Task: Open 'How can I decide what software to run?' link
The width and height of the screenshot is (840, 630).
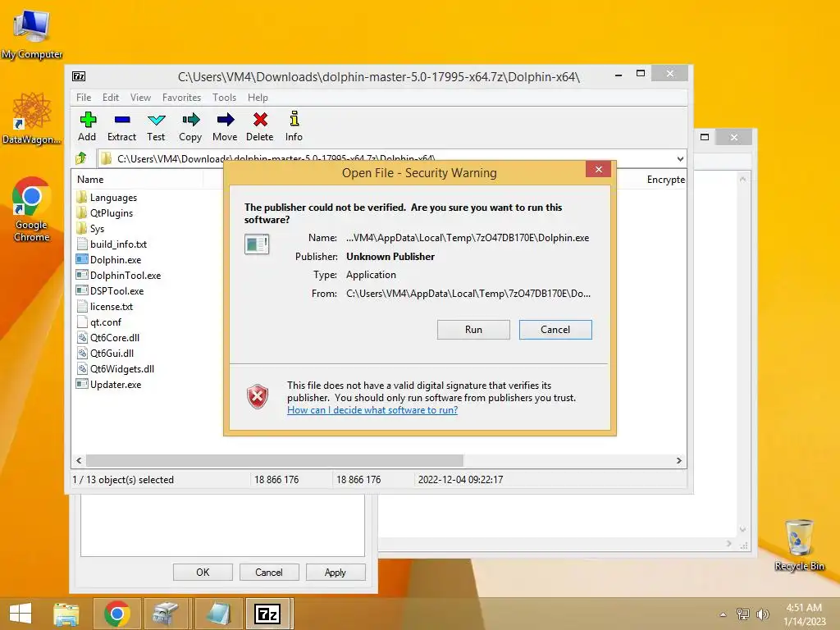Action: pos(372,410)
